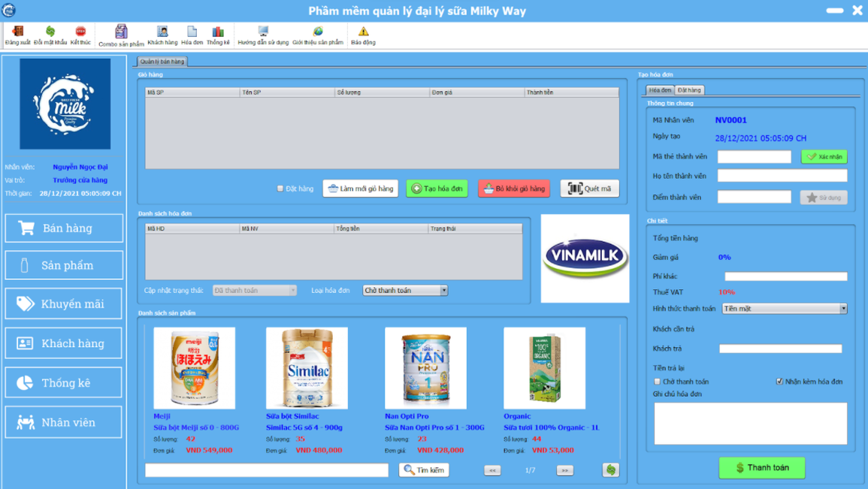
Task: Click Tìm kiếm search button
Action: coord(424,469)
